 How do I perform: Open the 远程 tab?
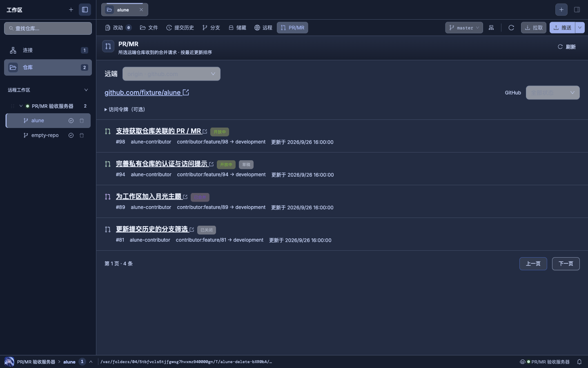coord(263,28)
